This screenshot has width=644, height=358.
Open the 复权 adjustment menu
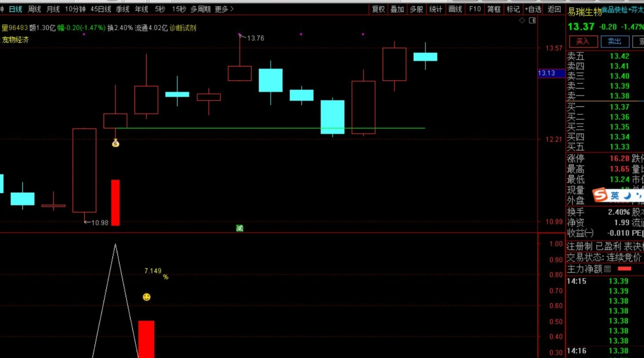point(378,9)
